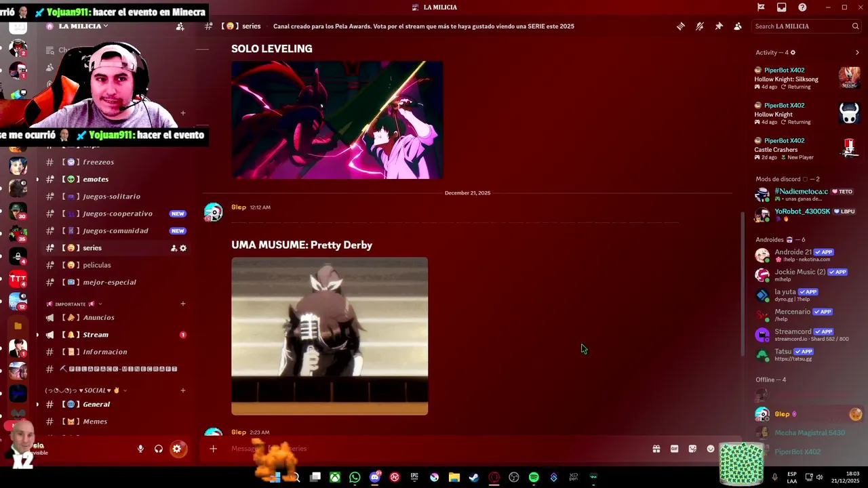Viewport: 868px width, 488px height.
Task: Open the Memes channel
Action: (115, 422)
